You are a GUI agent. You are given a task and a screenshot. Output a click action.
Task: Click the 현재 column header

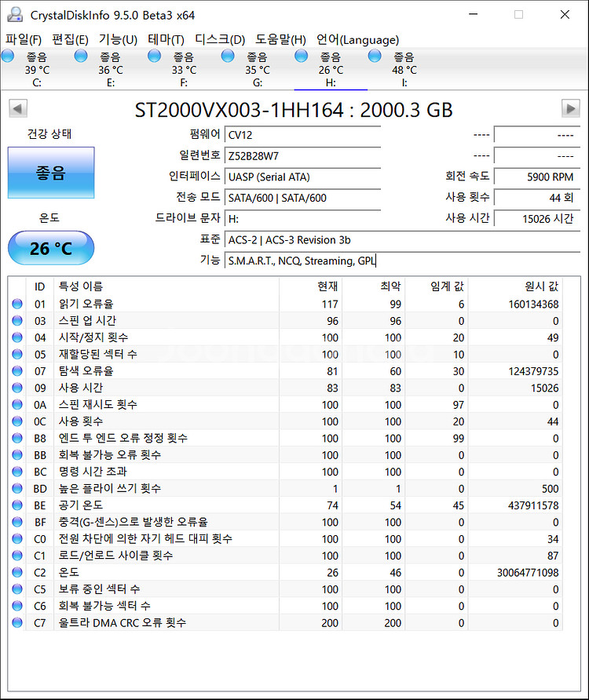click(310, 286)
